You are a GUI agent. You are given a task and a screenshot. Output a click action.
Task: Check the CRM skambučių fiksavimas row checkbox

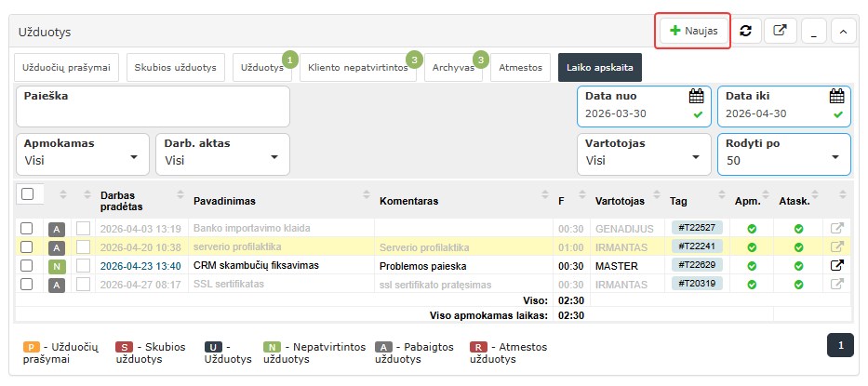click(x=27, y=266)
